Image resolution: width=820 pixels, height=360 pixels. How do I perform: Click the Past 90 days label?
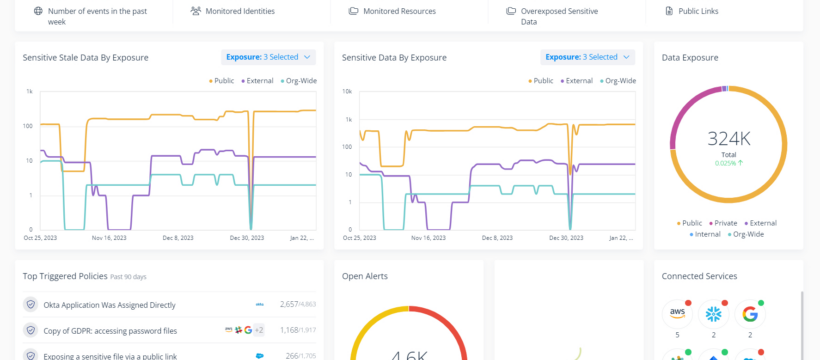[x=128, y=277]
